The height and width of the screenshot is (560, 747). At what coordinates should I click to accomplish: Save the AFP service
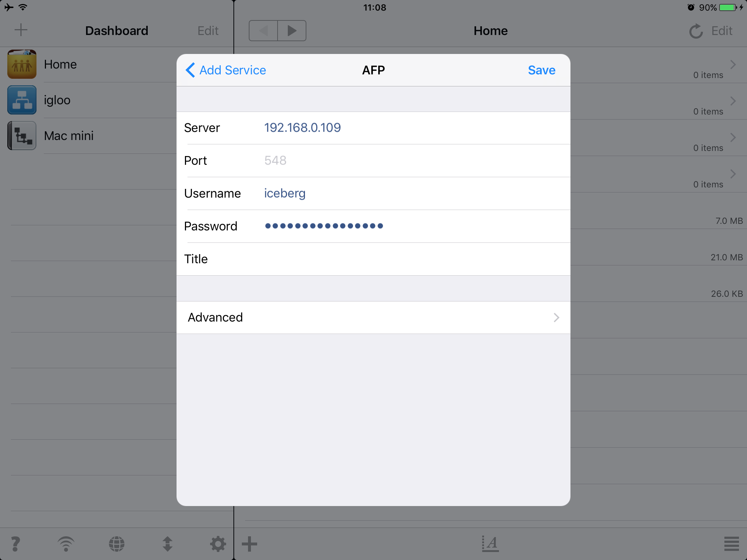coord(541,70)
